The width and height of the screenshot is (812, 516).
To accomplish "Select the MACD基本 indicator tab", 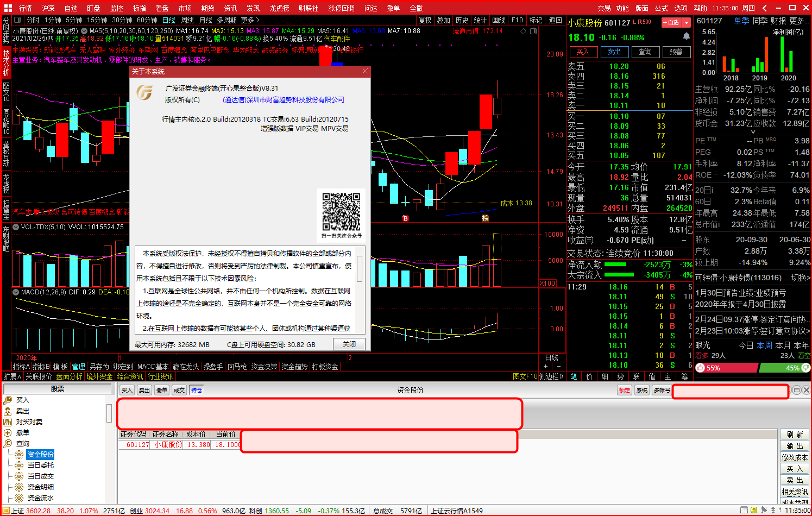I will tap(153, 367).
